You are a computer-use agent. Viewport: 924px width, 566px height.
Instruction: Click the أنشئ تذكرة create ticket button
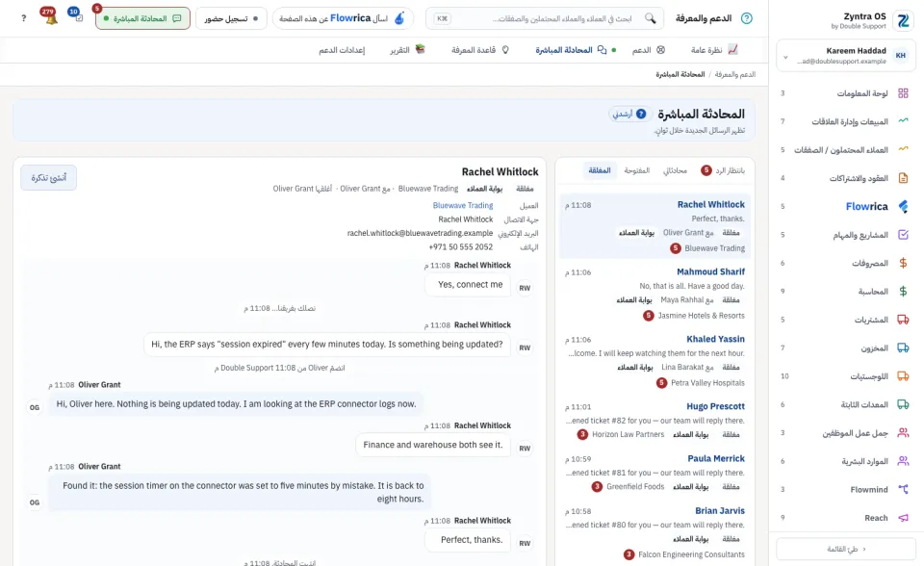[x=48, y=177]
